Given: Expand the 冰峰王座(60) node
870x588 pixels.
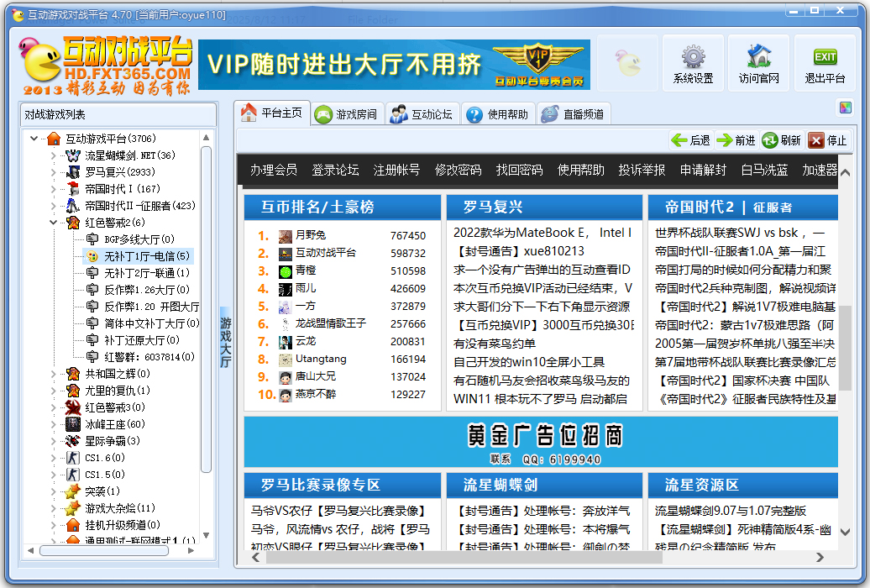Looking at the screenshot, I should (53, 424).
